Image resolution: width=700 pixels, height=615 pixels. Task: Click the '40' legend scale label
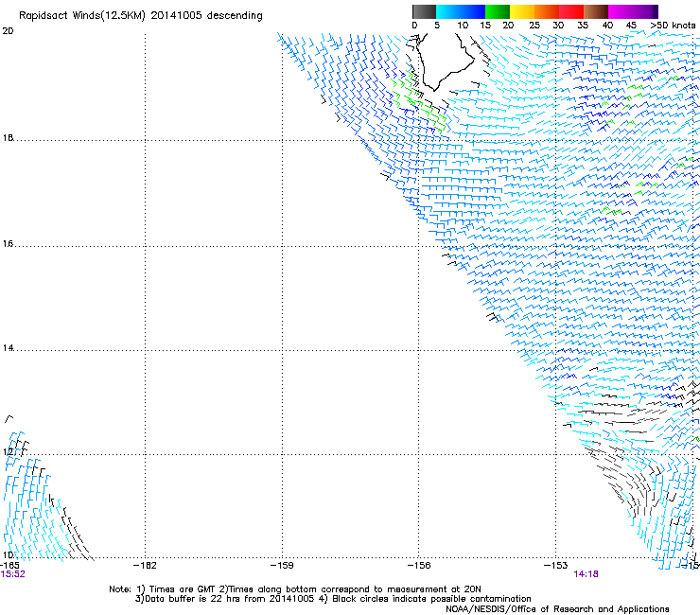[x=607, y=25]
